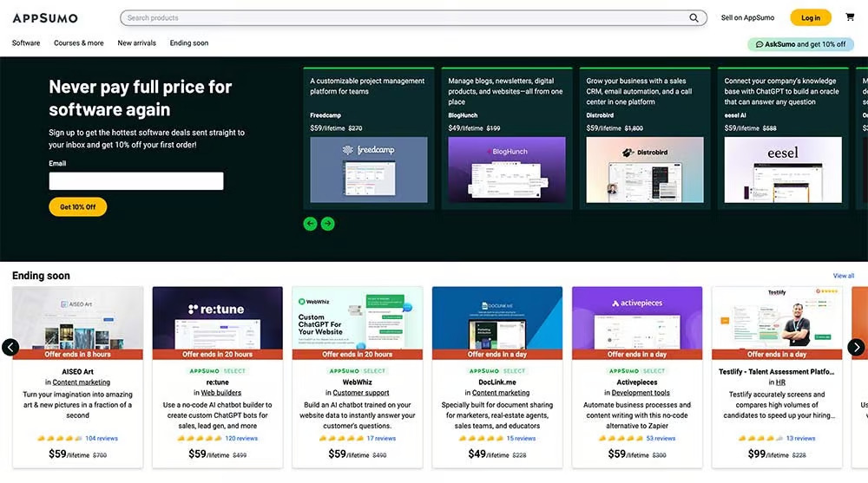Click the search magnifier icon
The width and height of the screenshot is (868, 483).
click(694, 17)
